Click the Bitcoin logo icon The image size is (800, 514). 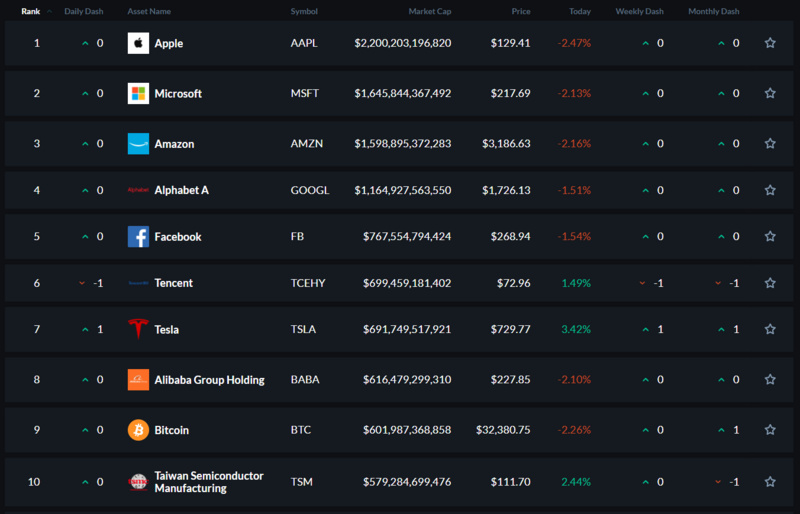(x=138, y=430)
